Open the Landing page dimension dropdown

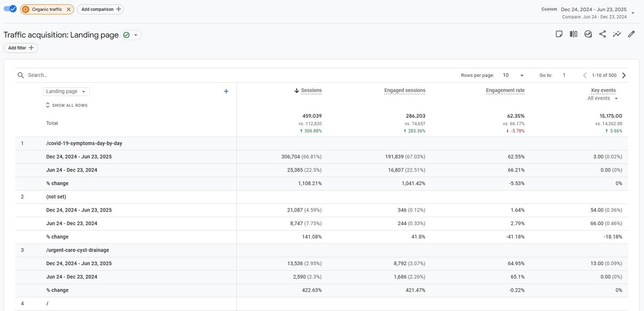pos(66,92)
